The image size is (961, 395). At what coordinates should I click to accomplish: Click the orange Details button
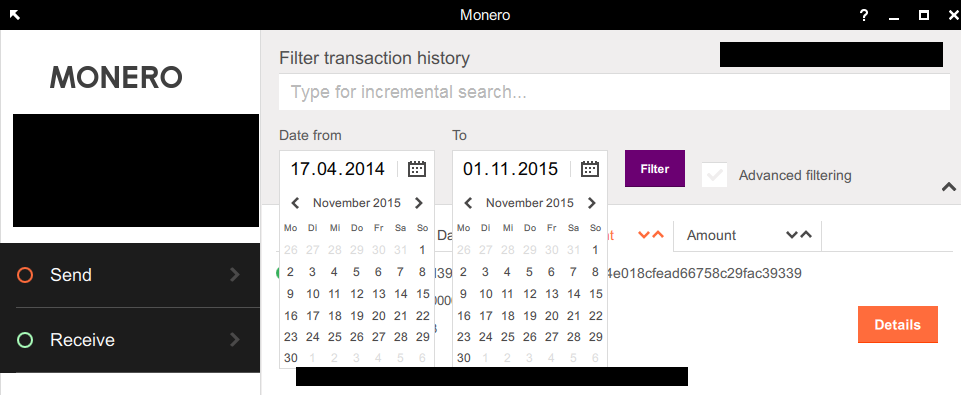tap(898, 324)
